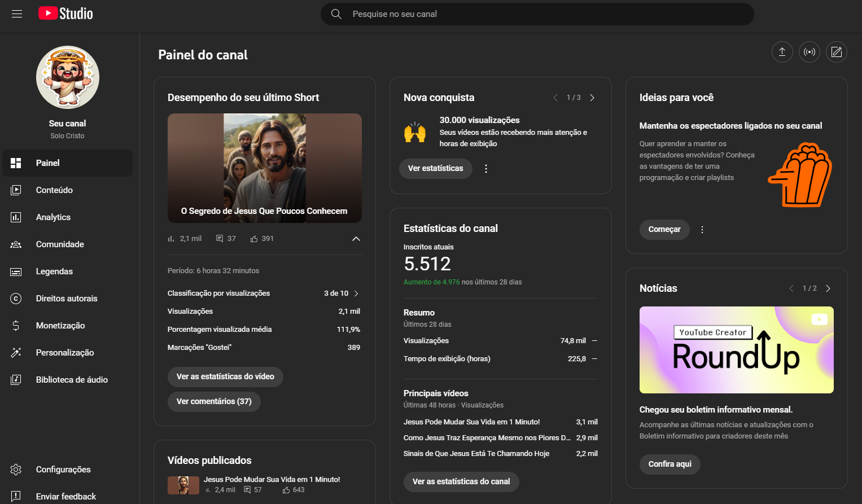Click the published video small thumbnail

click(183, 485)
